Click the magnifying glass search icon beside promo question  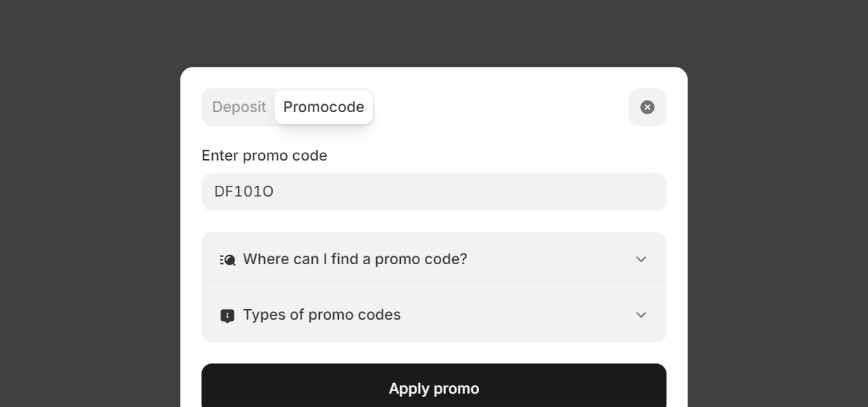[x=228, y=259]
